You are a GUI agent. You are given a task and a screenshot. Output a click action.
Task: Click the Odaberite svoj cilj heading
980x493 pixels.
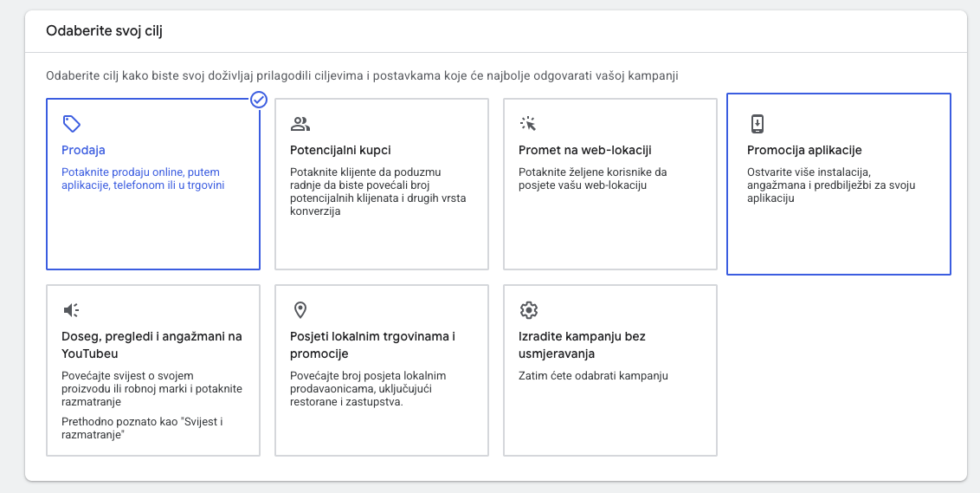[x=104, y=31]
